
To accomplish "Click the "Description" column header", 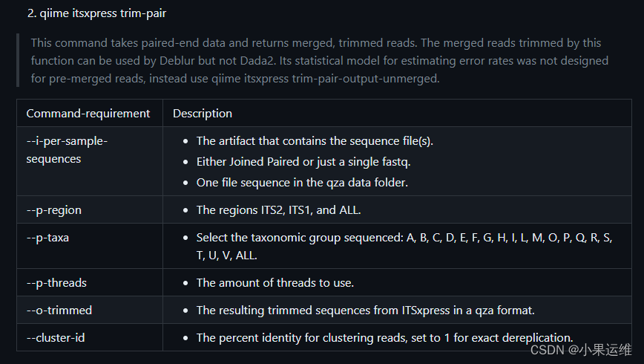I will (x=203, y=114).
